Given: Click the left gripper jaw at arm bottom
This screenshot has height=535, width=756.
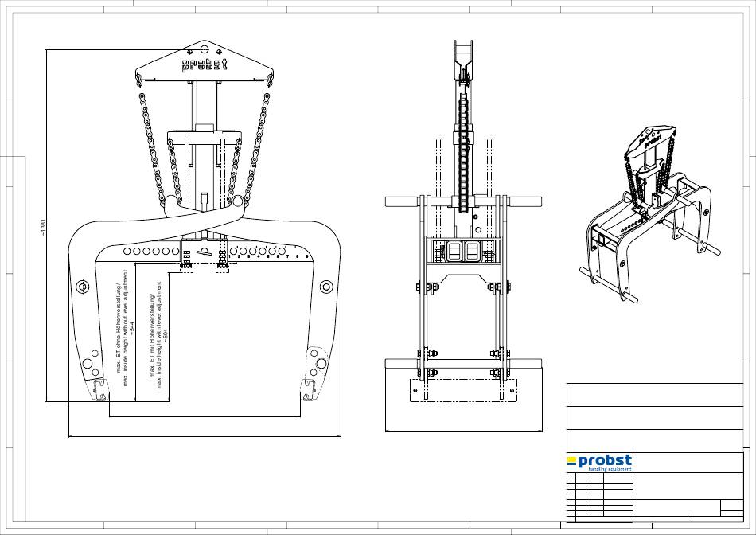Looking at the screenshot, I should pos(99,390).
